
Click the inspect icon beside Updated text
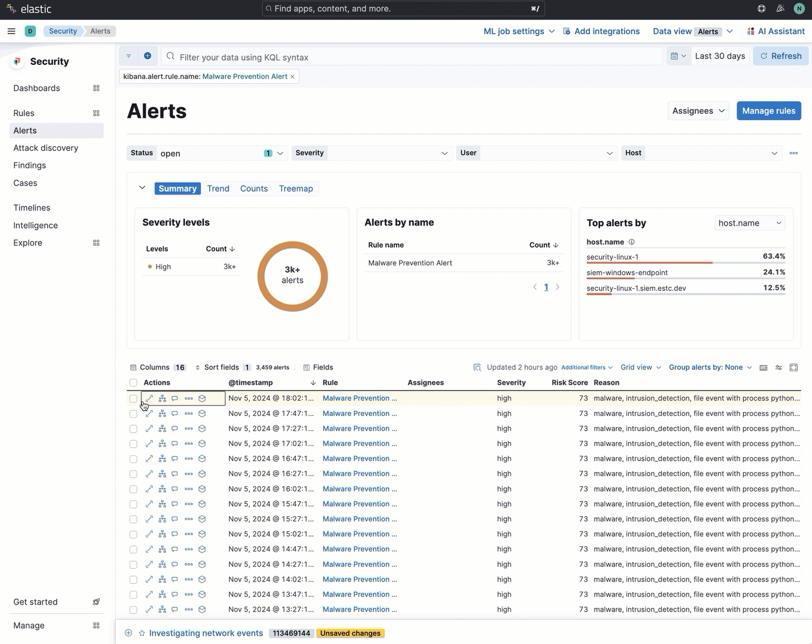[x=477, y=368]
